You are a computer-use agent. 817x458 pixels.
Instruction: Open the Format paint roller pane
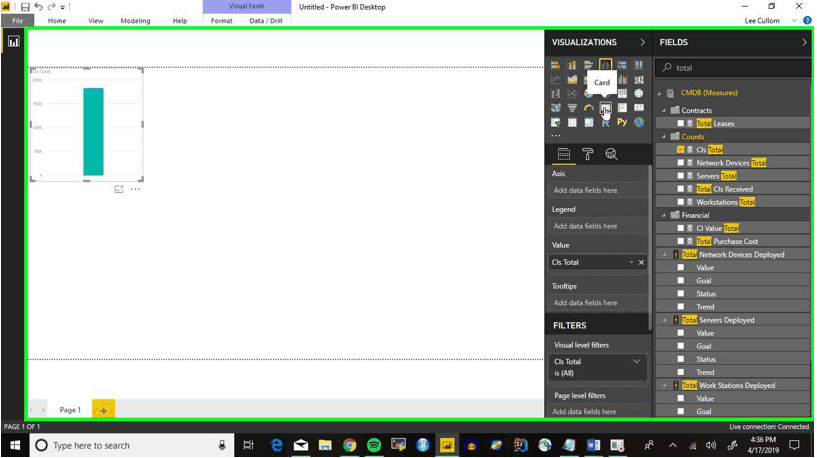coord(588,154)
